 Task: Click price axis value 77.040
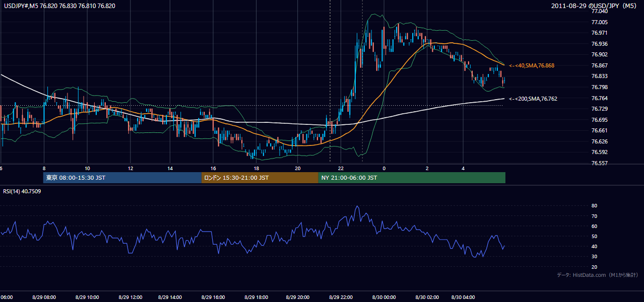(600, 11)
